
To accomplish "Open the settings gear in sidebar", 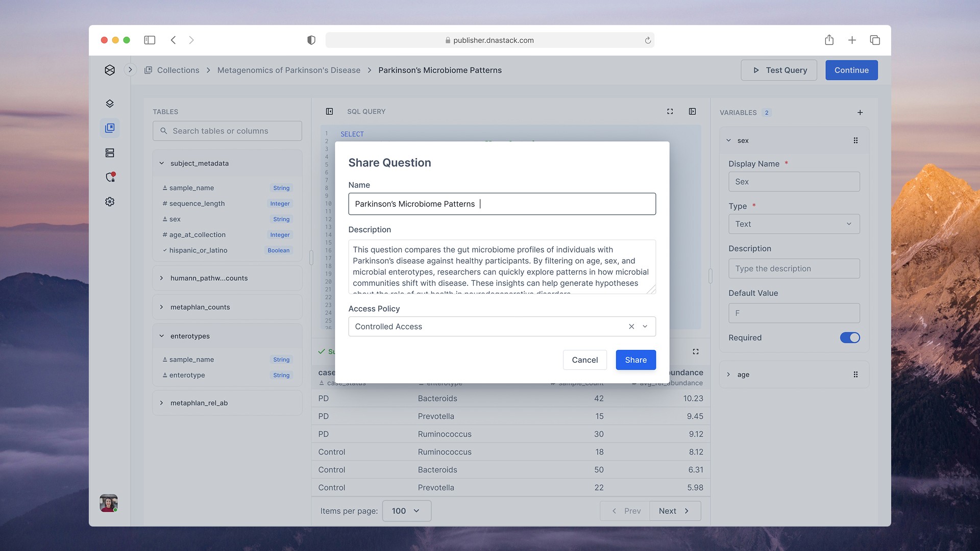I will click(110, 202).
